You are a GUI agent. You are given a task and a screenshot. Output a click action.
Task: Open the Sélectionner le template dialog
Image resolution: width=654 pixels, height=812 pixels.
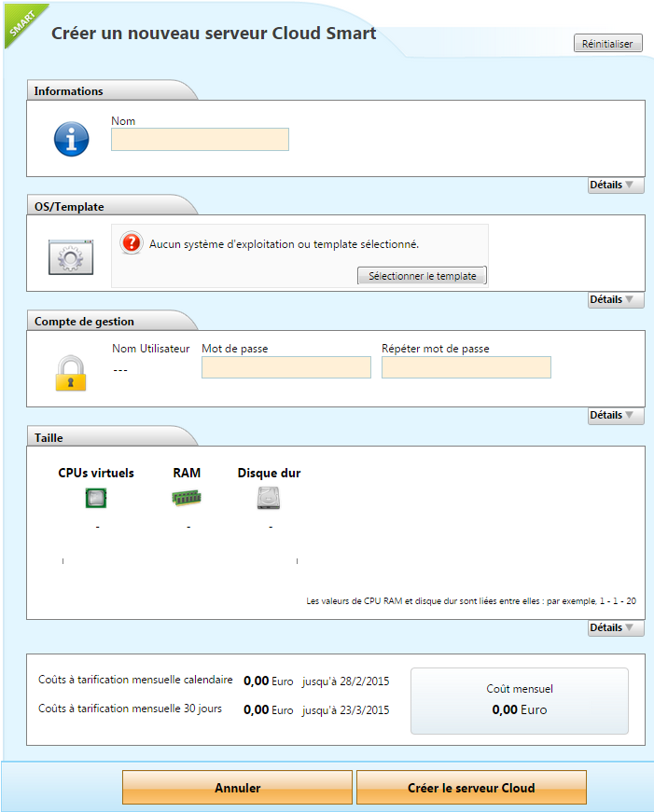(422, 276)
